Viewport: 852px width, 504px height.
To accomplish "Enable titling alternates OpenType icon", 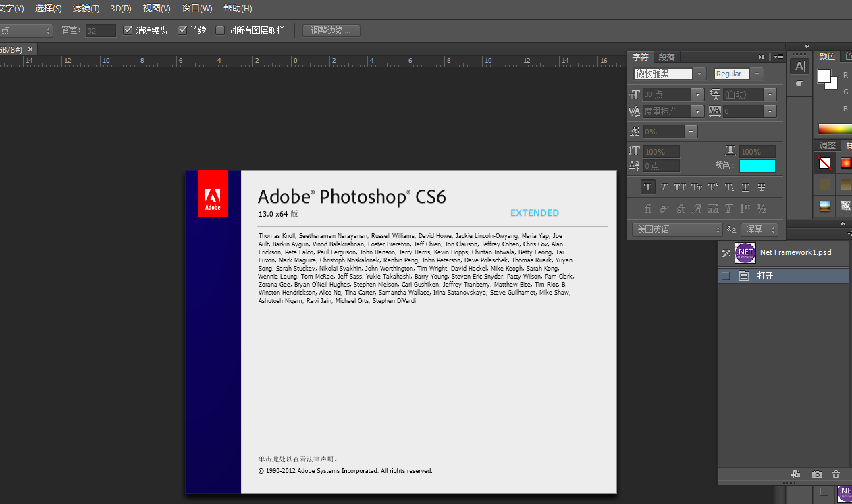I will pos(729,208).
